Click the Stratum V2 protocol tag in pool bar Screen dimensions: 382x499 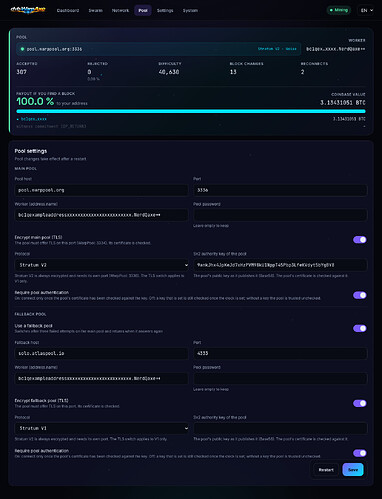(x=277, y=49)
